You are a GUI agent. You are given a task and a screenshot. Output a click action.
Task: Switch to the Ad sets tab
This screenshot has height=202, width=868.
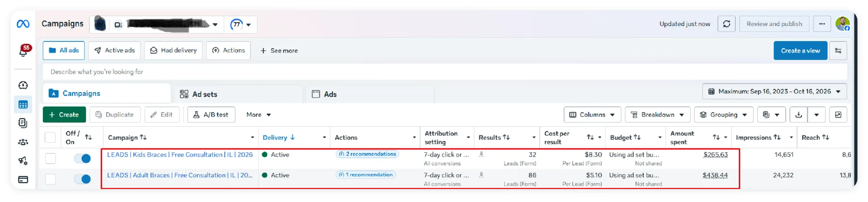tap(239, 94)
